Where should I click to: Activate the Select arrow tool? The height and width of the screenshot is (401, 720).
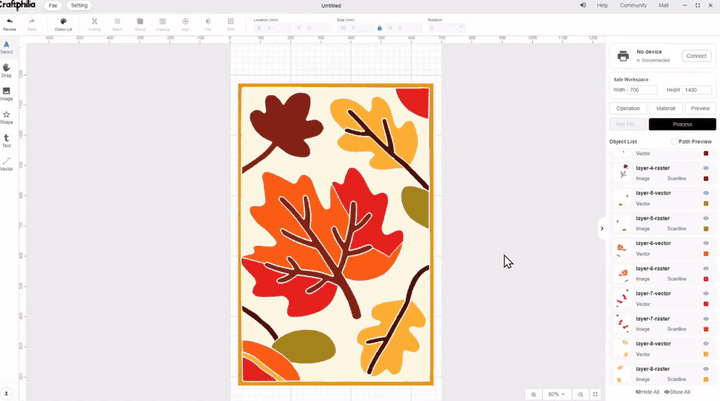(6, 45)
